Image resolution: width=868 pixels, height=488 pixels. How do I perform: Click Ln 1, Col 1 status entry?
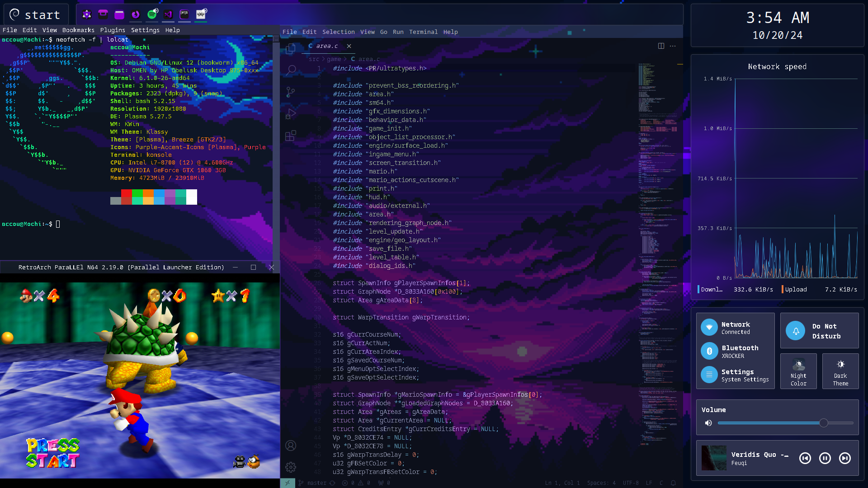562,483
